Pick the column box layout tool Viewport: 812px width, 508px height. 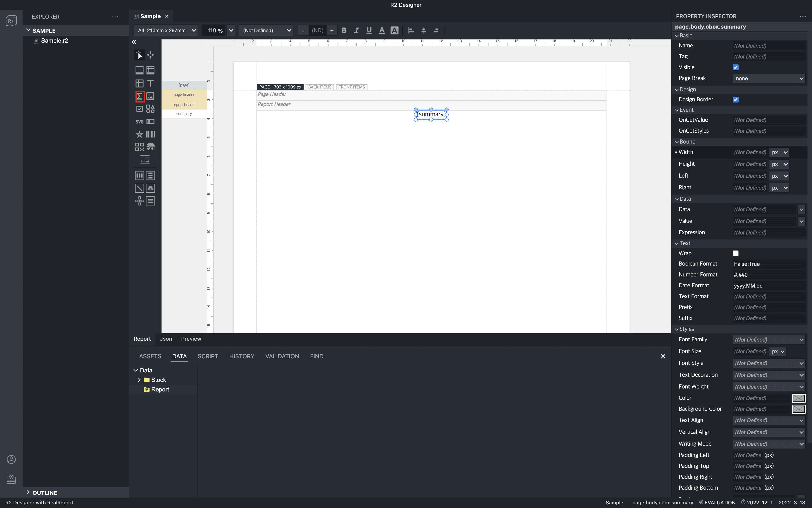click(x=140, y=175)
